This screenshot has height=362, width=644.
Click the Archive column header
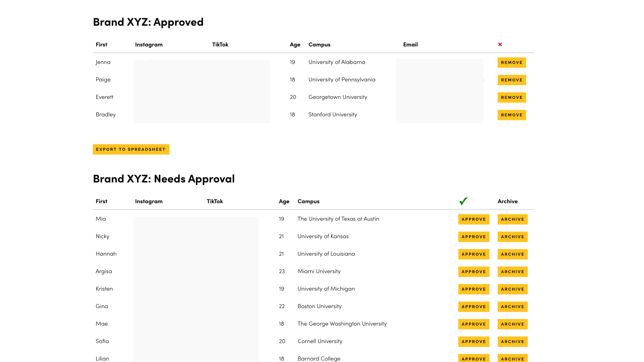point(507,201)
